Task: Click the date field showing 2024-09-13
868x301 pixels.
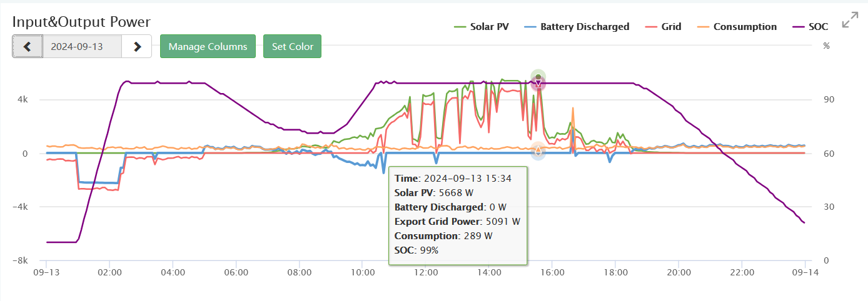Action: (82, 47)
